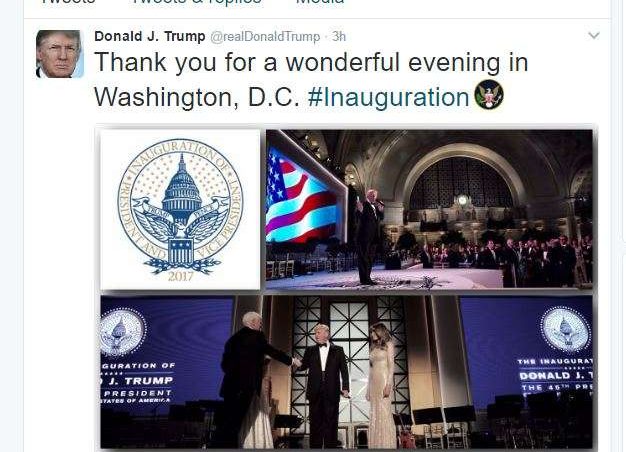Viewport: 626px width, 452px height.
Task: Open the ballroom flag stage photo
Action: (x=429, y=209)
